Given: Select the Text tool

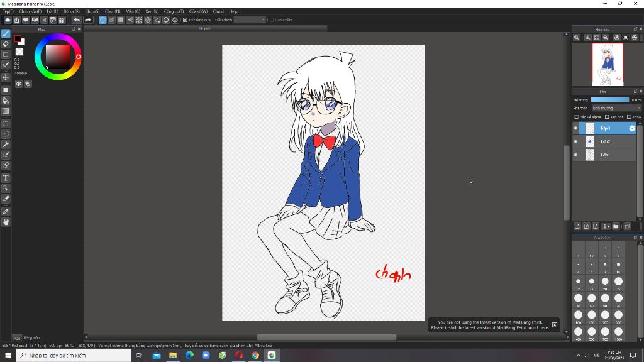Looking at the screenshot, I should coord(6,178).
